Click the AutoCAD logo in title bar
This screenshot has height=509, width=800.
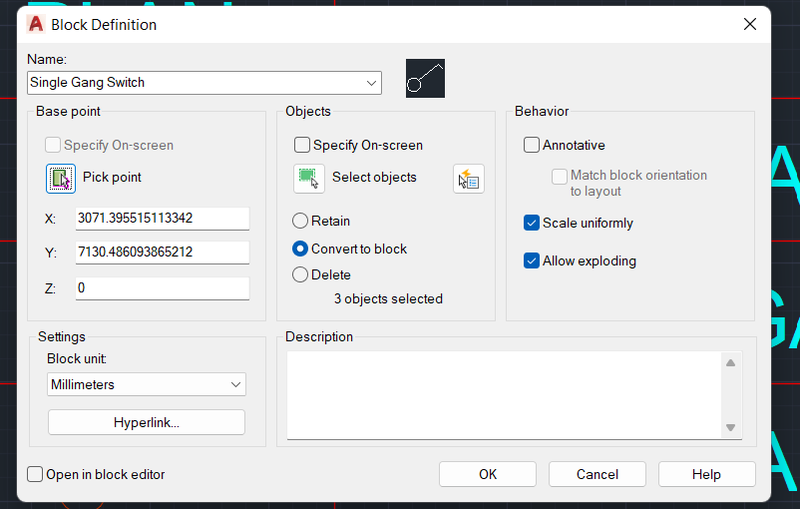[36, 24]
